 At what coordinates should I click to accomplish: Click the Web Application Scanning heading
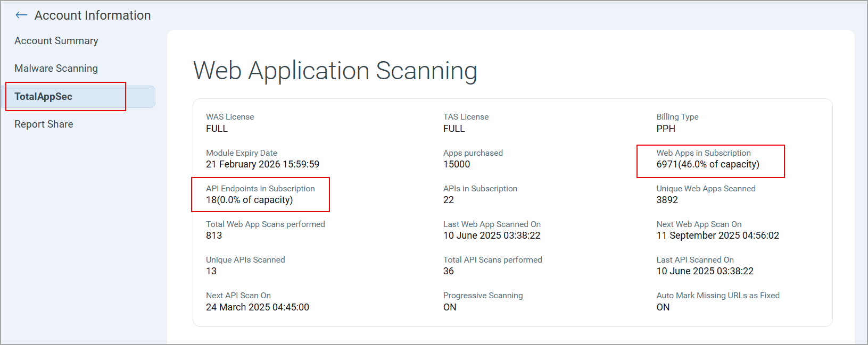pos(335,71)
